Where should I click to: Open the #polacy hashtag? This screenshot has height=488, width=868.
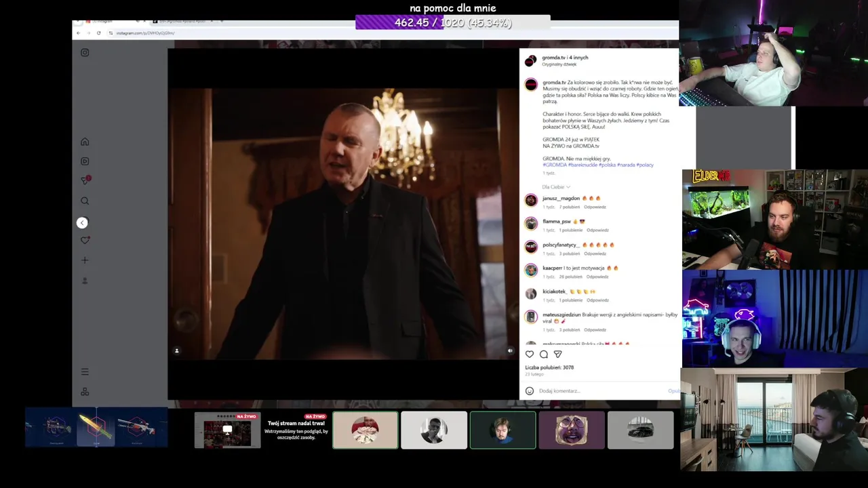point(645,165)
